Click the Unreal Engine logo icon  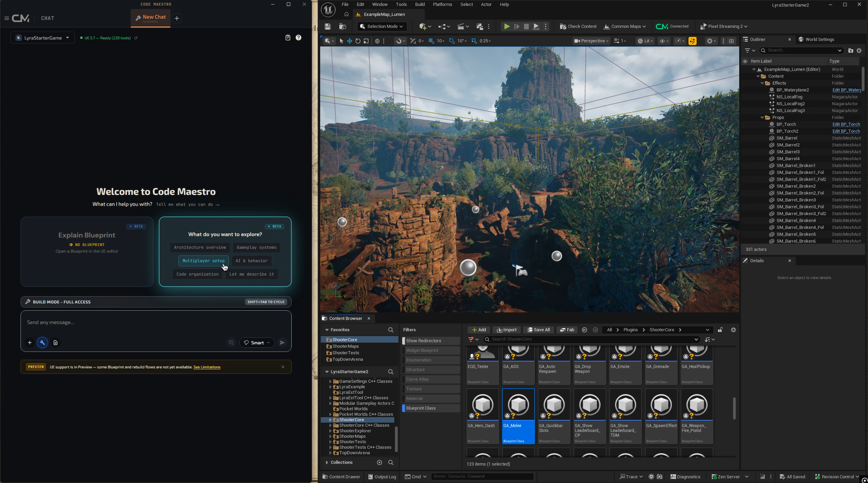point(328,10)
